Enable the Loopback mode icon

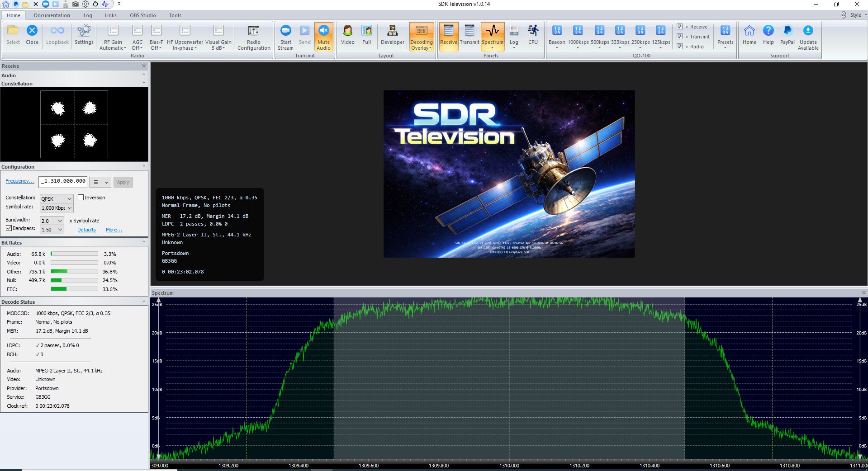coord(57,35)
